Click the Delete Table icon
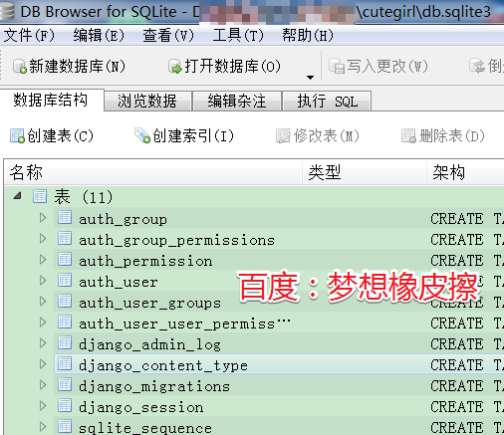Viewport: 504px width, 435px height. pos(408,136)
